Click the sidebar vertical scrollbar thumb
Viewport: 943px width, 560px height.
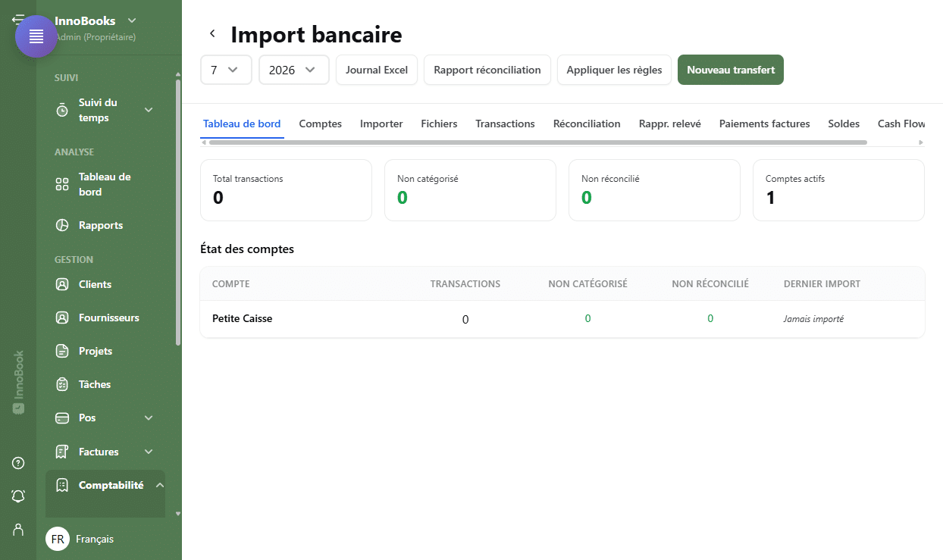pyautogui.click(x=178, y=212)
